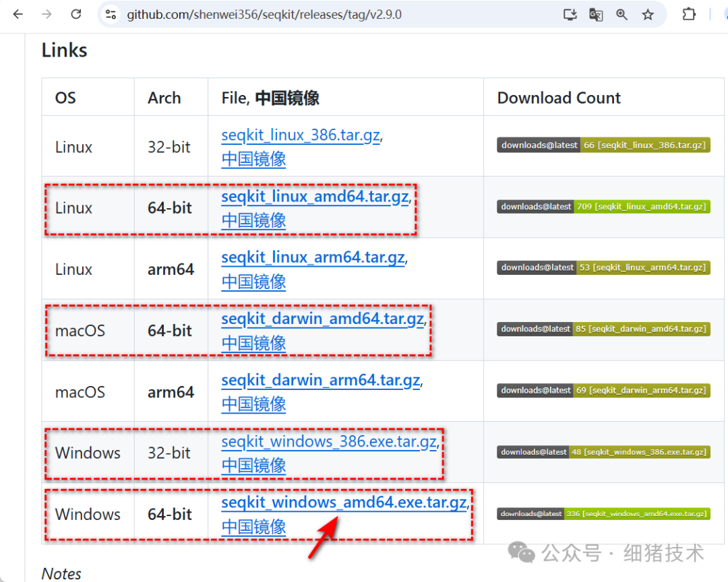
Task: Bookmark this page with the star icon
Action: [647, 14]
